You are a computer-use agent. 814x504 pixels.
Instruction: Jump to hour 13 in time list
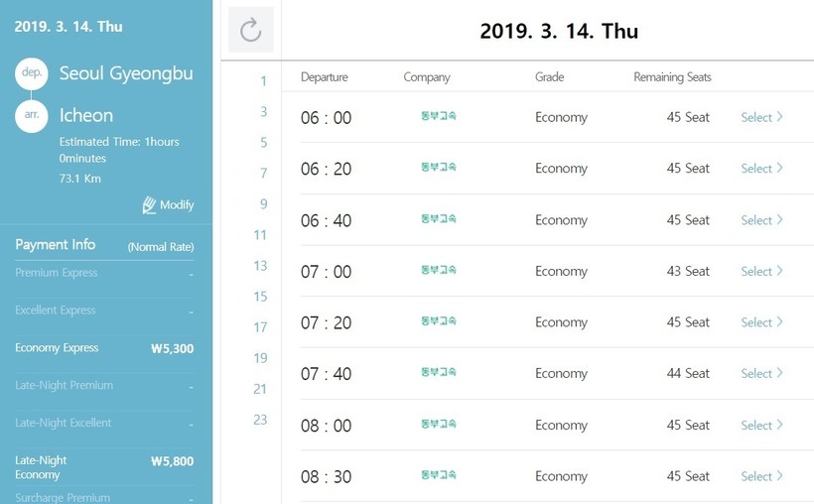260,266
